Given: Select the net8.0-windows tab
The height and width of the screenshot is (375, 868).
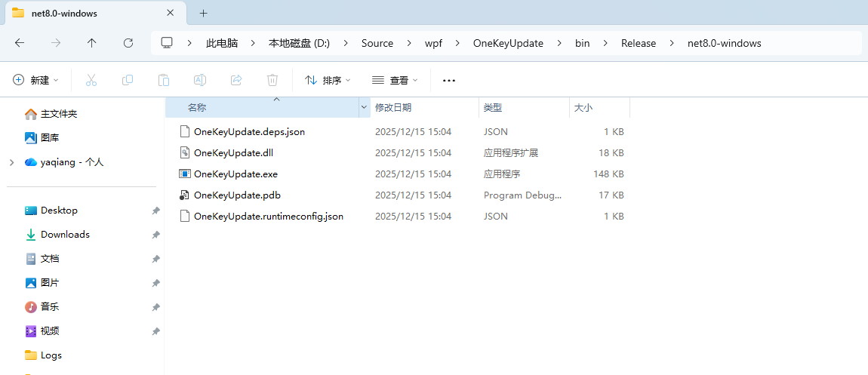Looking at the screenshot, I should coord(94,14).
